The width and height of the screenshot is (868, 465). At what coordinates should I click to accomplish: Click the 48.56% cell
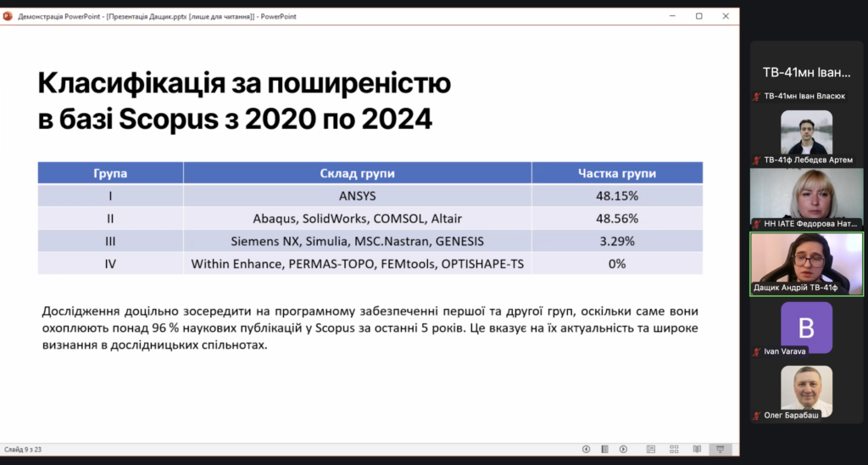[x=617, y=218]
